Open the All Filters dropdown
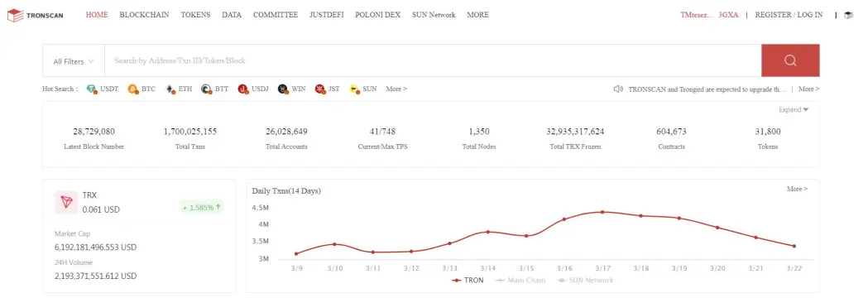Image resolution: width=868 pixels, height=298 pixels. coord(73,61)
